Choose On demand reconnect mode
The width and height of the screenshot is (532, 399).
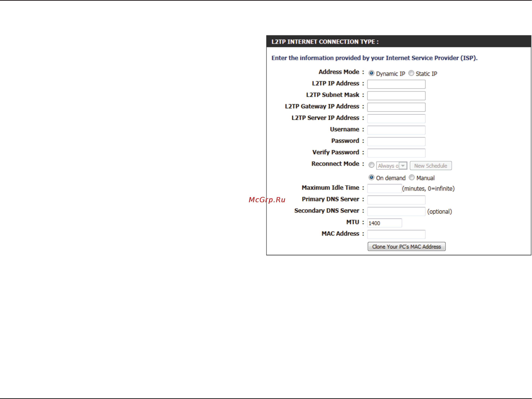pyautogui.click(x=371, y=177)
